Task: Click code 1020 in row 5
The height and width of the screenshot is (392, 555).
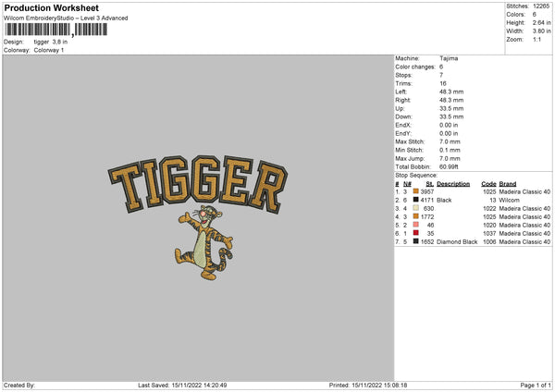Action: [x=489, y=225]
